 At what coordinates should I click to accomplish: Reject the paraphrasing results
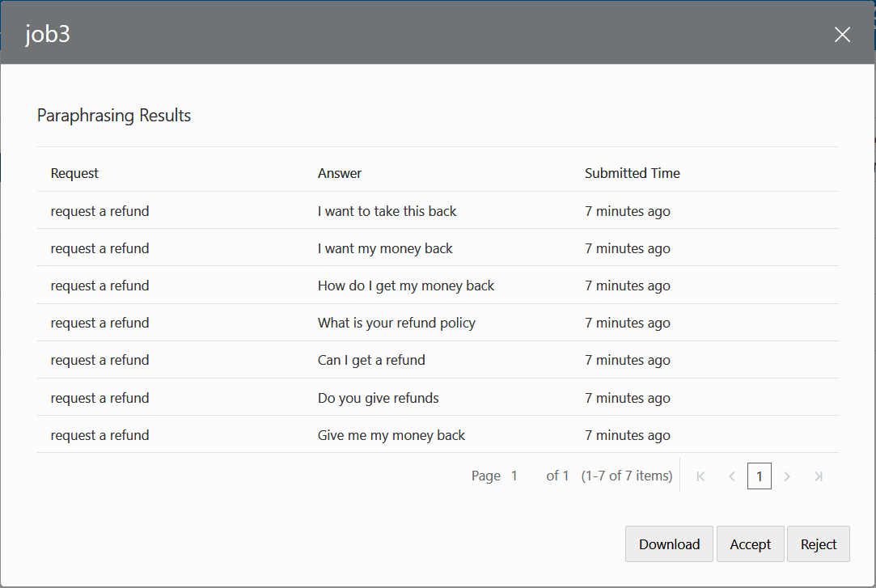[x=818, y=544]
